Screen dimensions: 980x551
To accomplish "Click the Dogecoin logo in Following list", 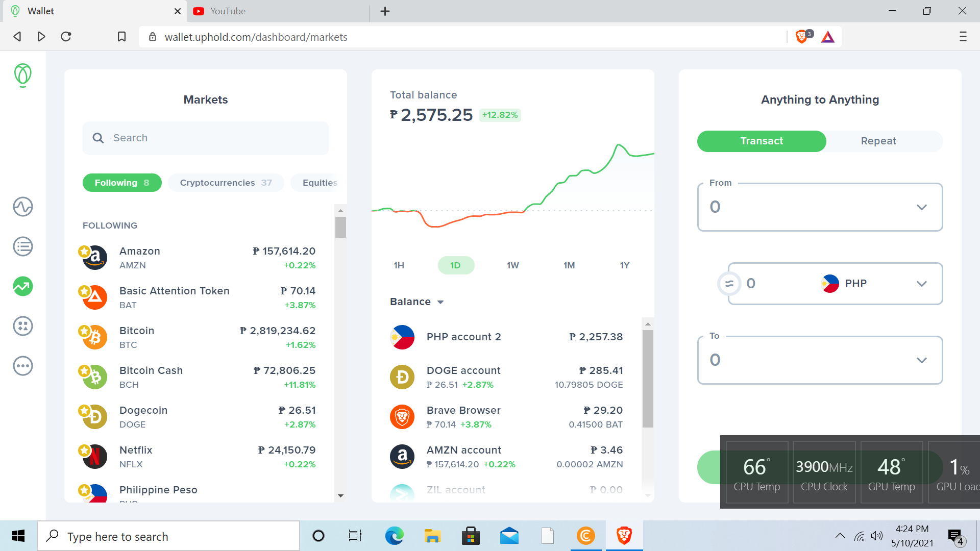I will pos(94,417).
